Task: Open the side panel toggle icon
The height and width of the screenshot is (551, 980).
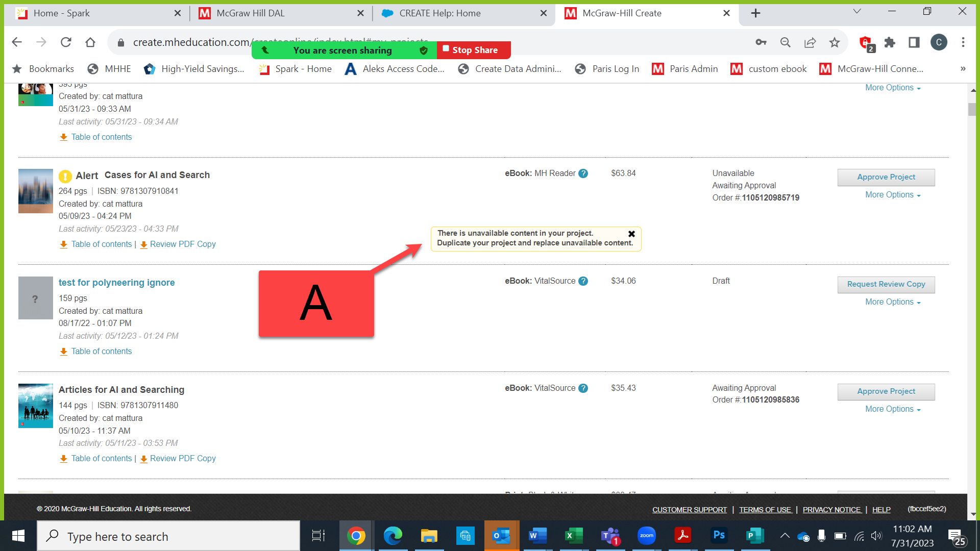Action: coord(914,42)
